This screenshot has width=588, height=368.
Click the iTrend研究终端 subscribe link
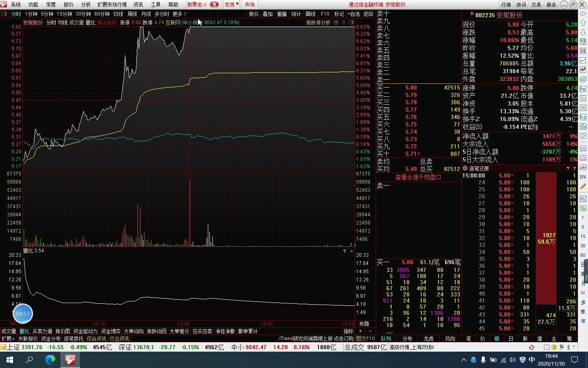[316, 339]
